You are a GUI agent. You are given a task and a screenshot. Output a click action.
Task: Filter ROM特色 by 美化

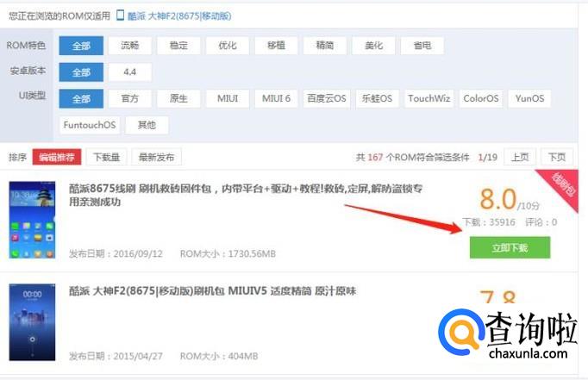[373, 46]
